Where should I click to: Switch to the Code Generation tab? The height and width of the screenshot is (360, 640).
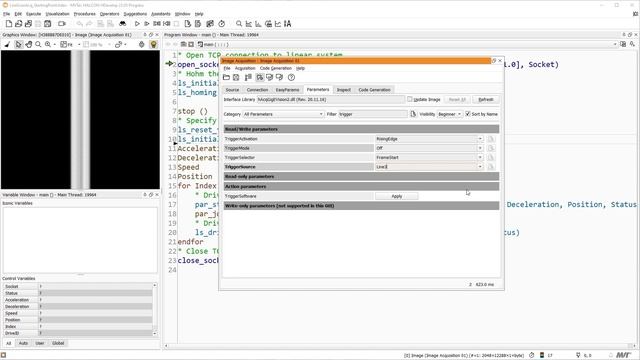(x=374, y=90)
